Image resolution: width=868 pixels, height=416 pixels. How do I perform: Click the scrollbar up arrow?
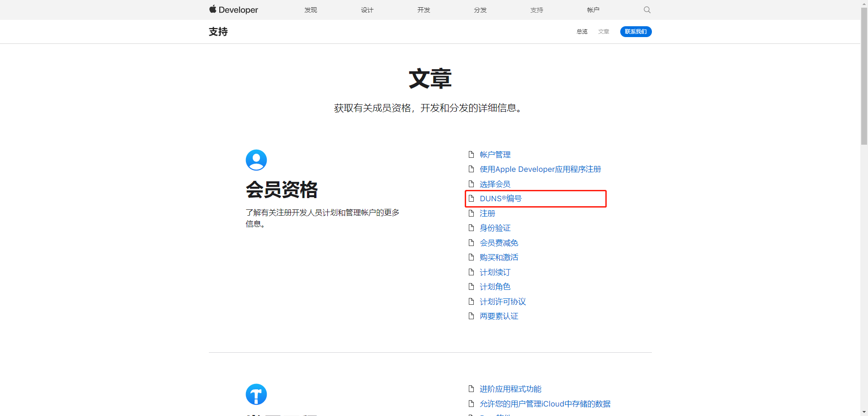[864, 3]
